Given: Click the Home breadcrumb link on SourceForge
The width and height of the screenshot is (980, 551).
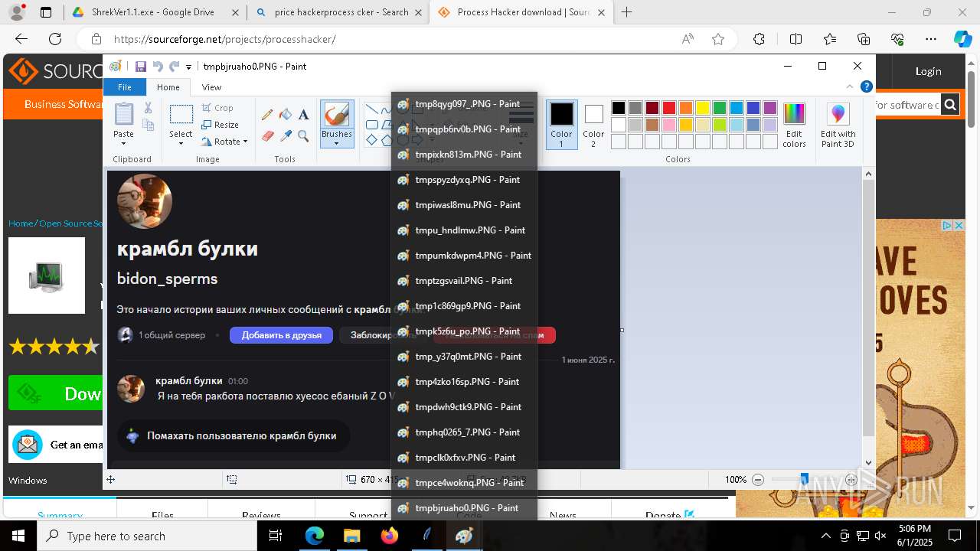Looking at the screenshot, I should [20, 223].
